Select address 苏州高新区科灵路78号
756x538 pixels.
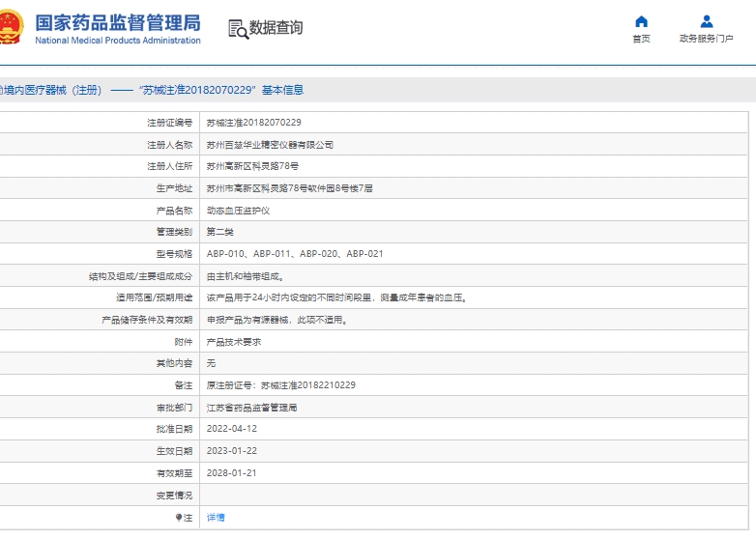click(x=252, y=166)
